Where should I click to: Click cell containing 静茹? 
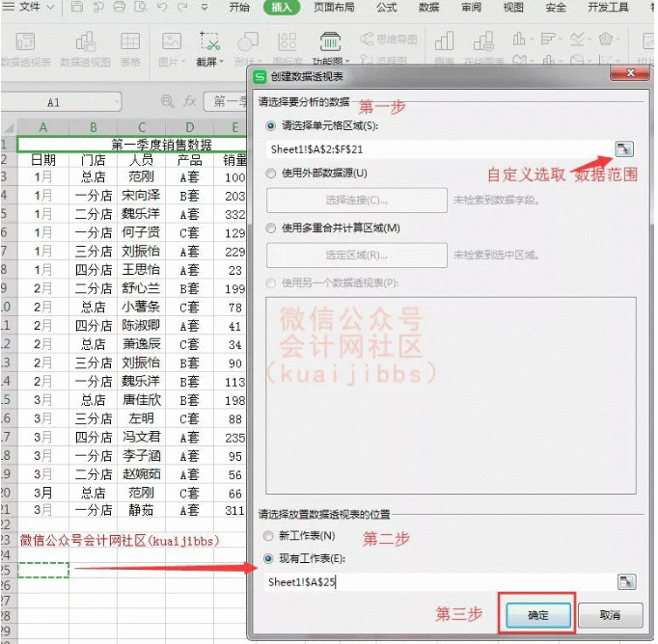142,510
